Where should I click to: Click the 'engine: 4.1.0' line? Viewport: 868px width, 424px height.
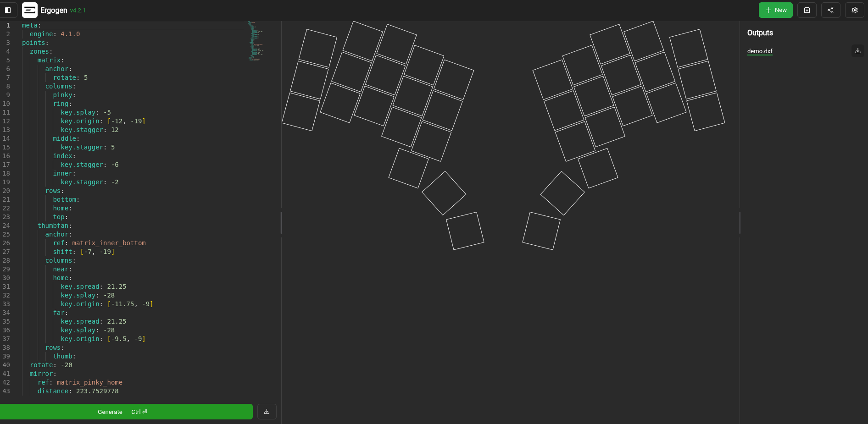55,34
